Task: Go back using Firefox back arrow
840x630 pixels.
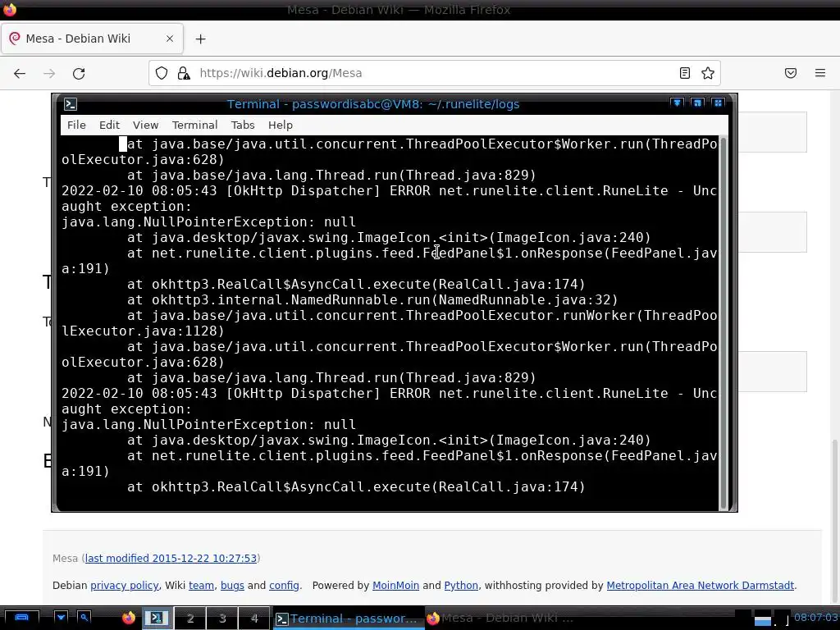Action: pyautogui.click(x=20, y=73)
